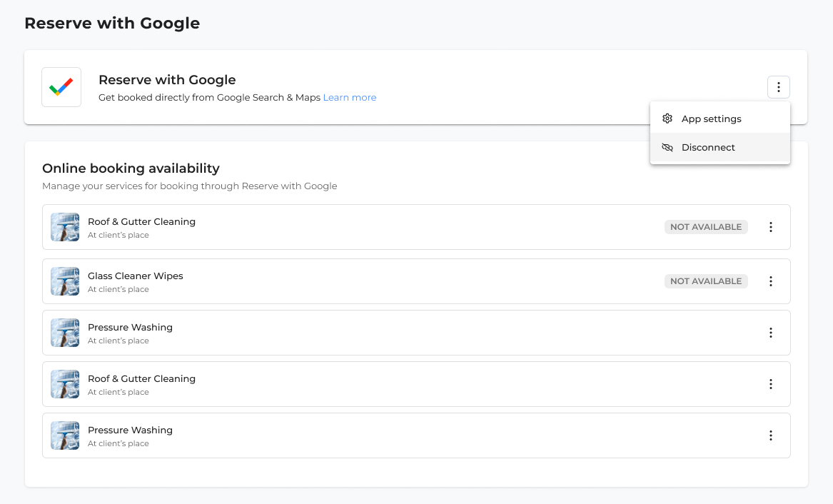
Task: Open options for unavailable Roof & Gutter Cleaning
Action: 771,227
